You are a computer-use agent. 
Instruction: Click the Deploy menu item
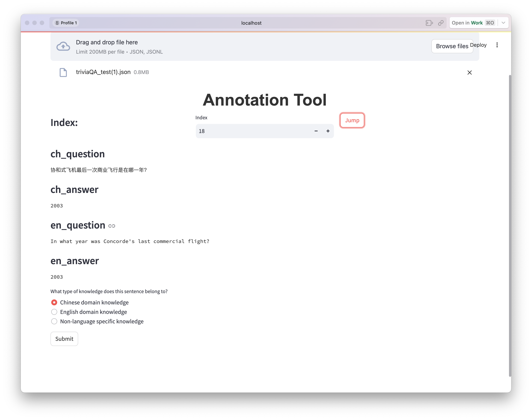click(x=480, y=45)
